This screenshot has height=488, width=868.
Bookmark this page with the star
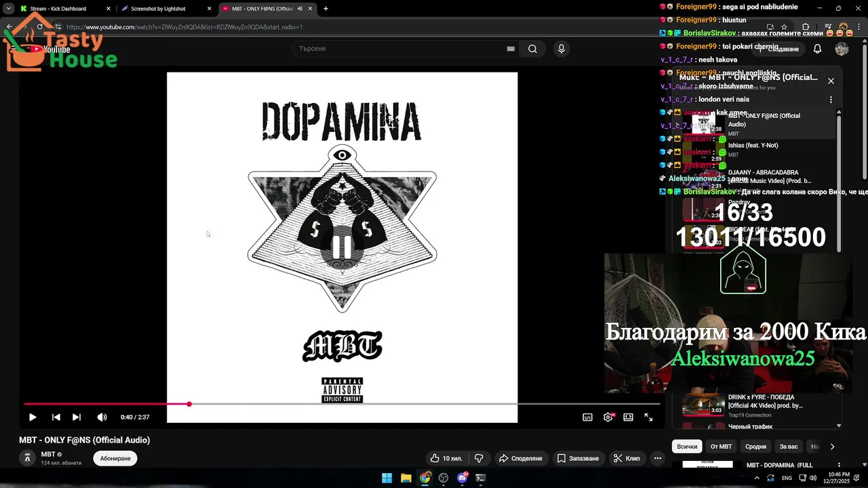tap(784, 27)
